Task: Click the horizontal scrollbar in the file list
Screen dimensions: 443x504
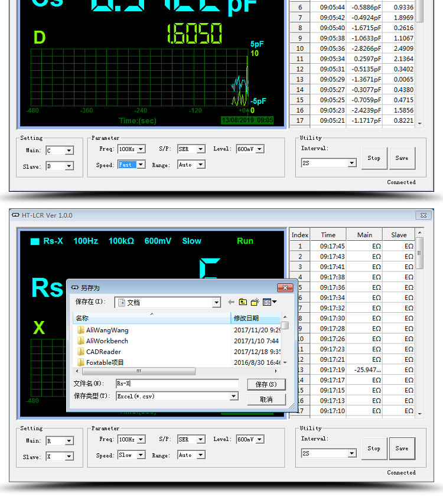Action: (139, 371)
